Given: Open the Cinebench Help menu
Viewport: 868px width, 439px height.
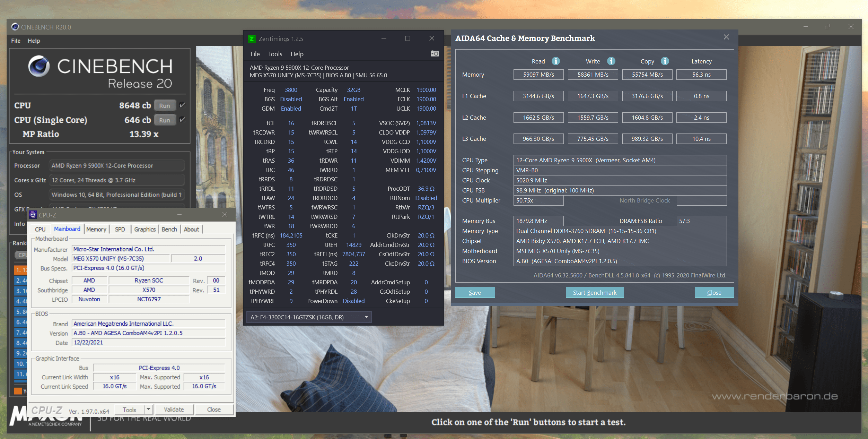Looking at the screenshot, I should pyautogui.click(x=34, y=41).
